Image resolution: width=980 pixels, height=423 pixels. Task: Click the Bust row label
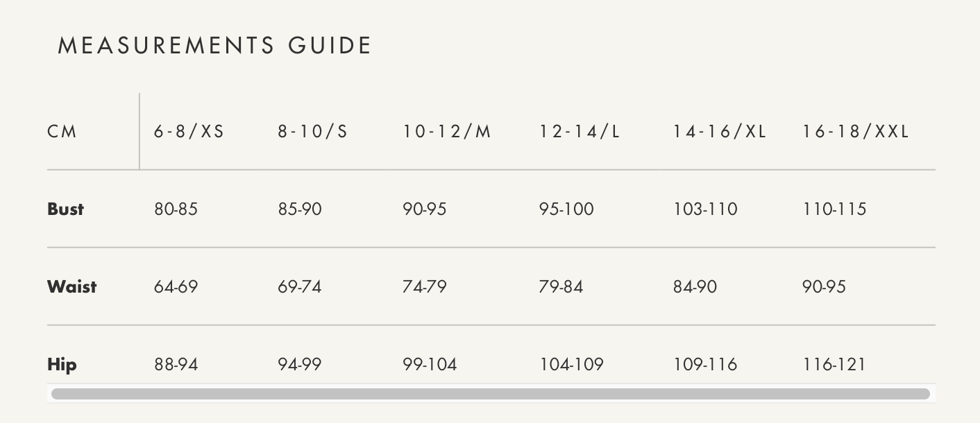65,209
